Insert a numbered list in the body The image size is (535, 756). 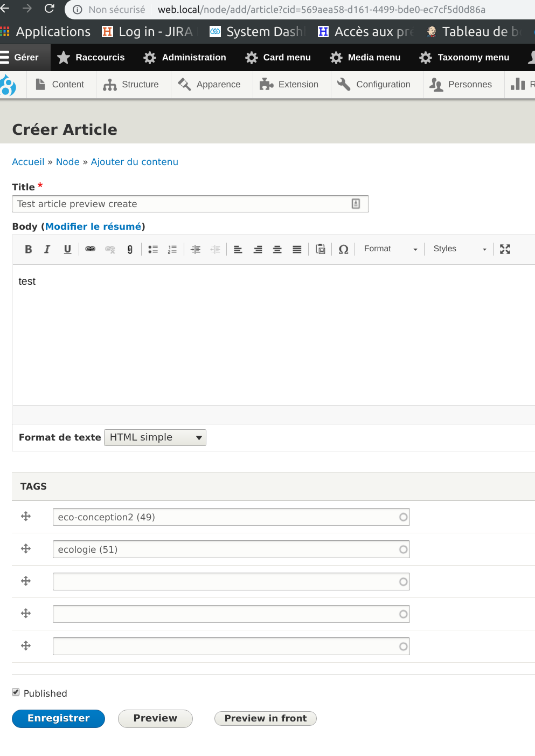point(172,249)
